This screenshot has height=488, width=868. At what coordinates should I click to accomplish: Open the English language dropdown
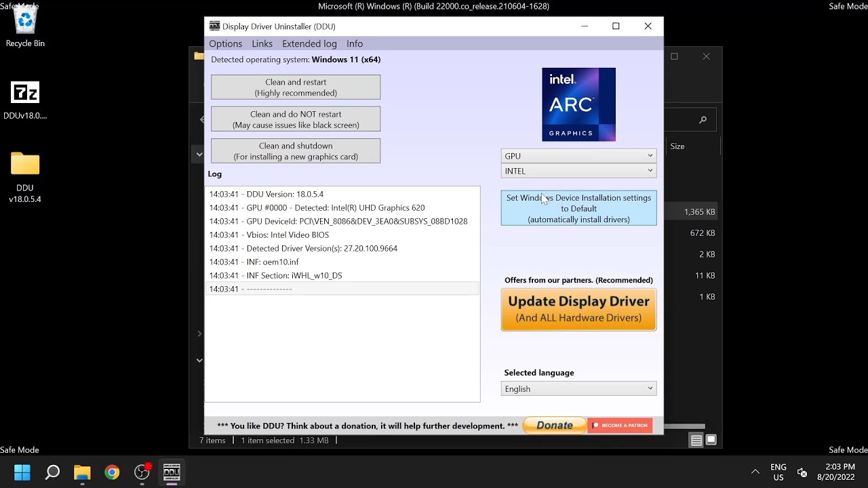pyautogui.click(x=578, y=389)
